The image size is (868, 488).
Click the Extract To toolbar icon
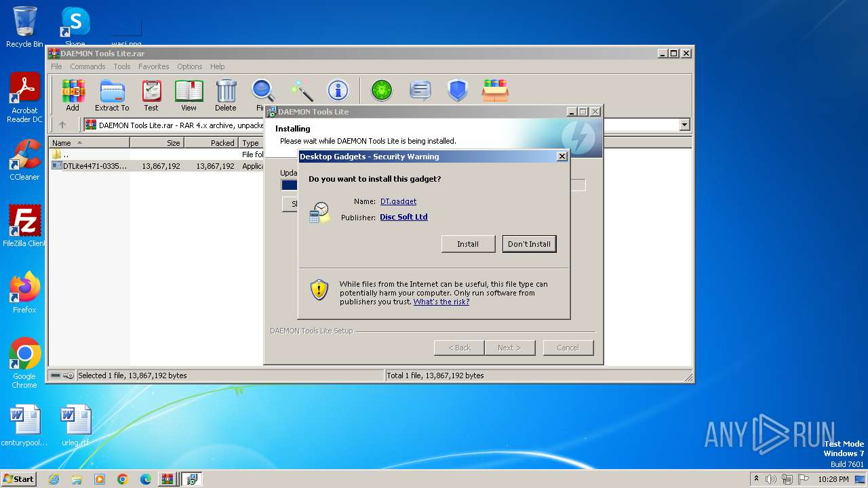(112, 95)
